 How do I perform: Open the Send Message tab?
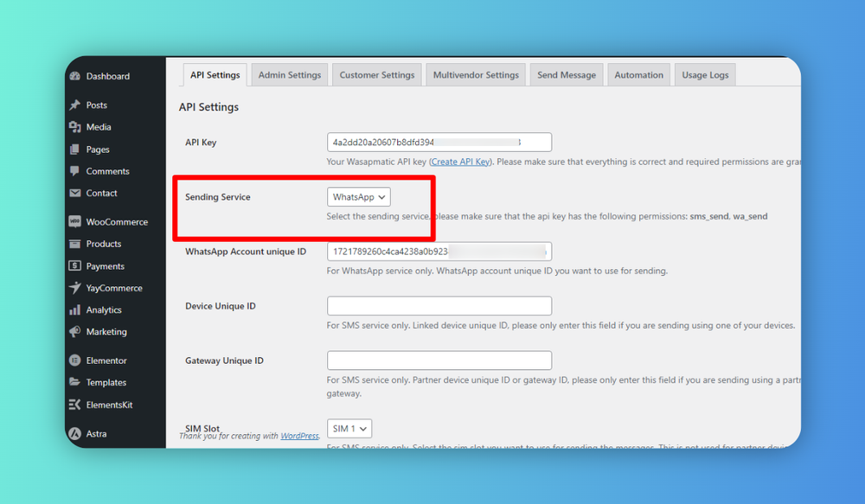[x=567, y=75]
